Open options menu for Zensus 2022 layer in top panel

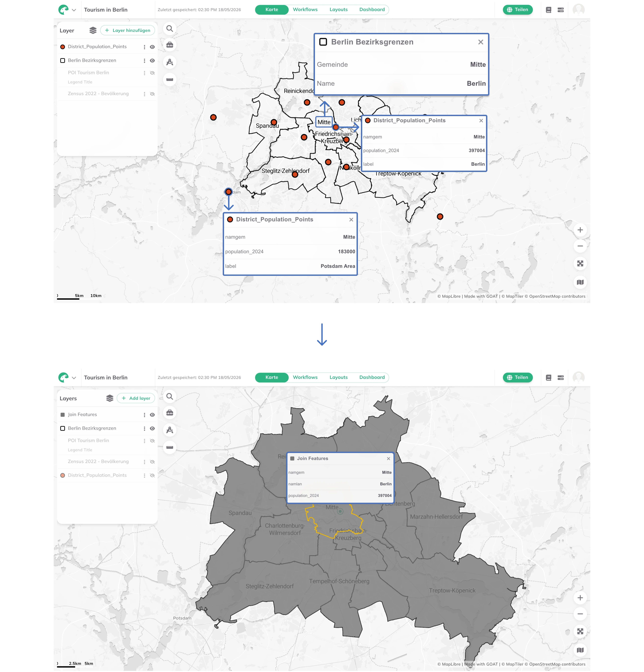(x=144, y=94)
